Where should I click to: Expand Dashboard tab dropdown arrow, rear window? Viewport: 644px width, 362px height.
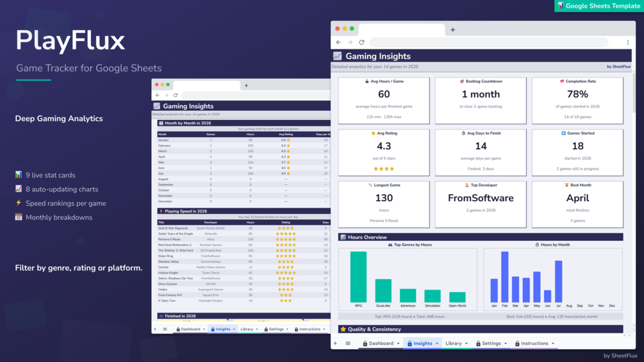pos(204,329)
